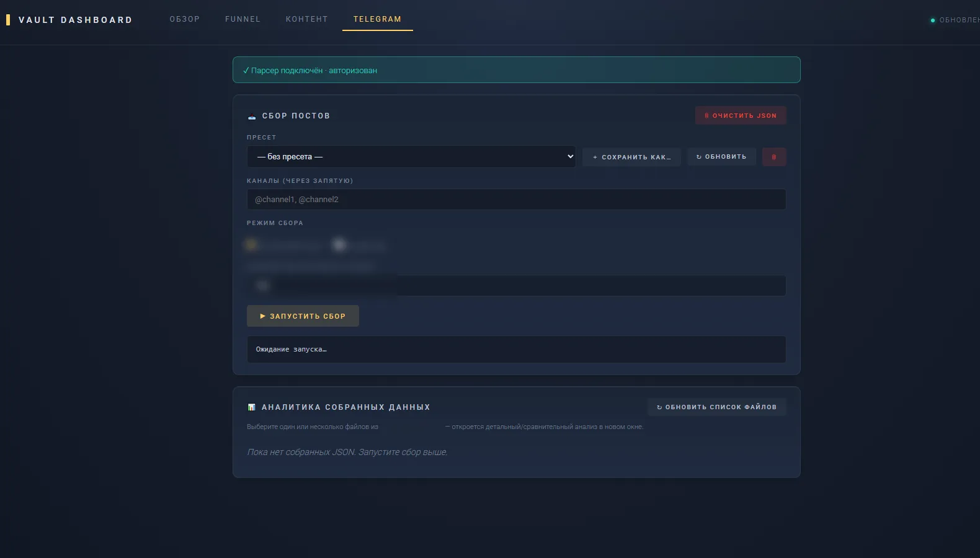Switch to the FUNNEL tab
The height and width of the screenshot is (558, 980).
click(x=243, y=19)
